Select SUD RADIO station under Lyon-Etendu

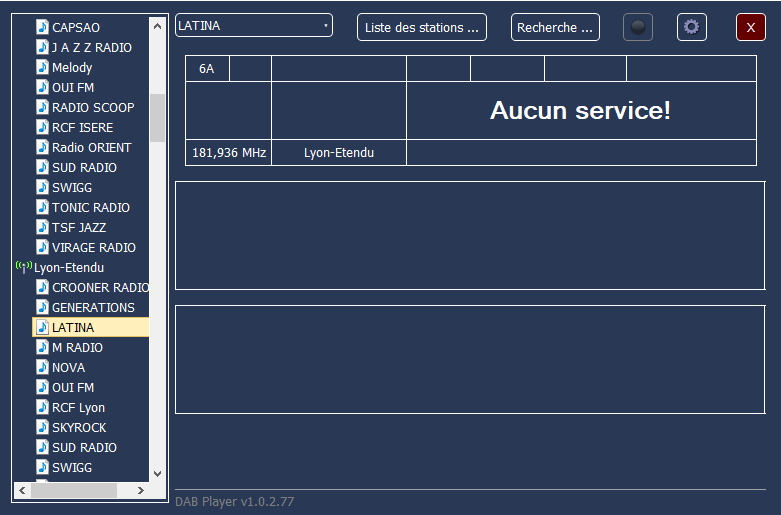[x=84, y=447]
